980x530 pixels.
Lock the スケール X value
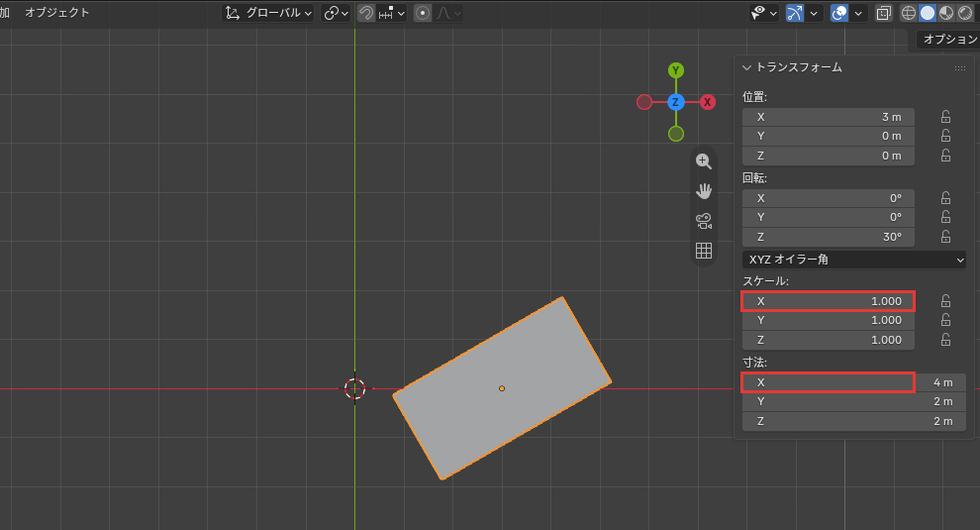(945, 301)
